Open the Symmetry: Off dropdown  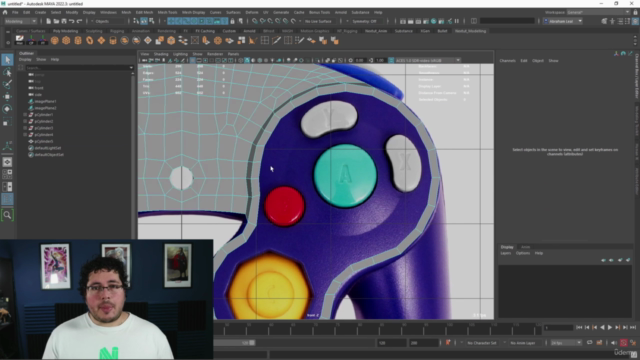(x=367, y=21)
